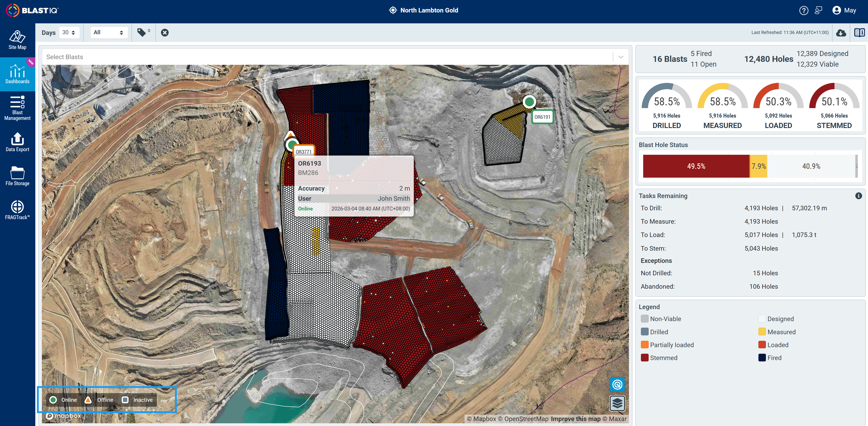868x426 pixels.
Task: Click the 16 Blasts summary text
Action: pyautogui.click(x=670, y=59)
